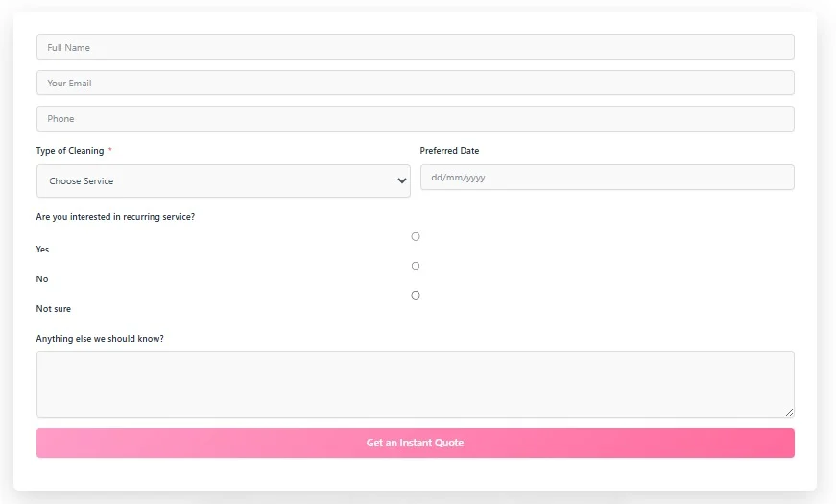
Task: Click the Full Name input field
Action: click(x=416, y=47)
